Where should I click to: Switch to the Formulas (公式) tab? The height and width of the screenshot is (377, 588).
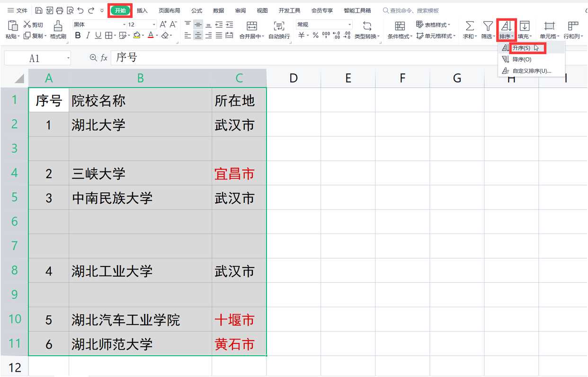(196, 10)
